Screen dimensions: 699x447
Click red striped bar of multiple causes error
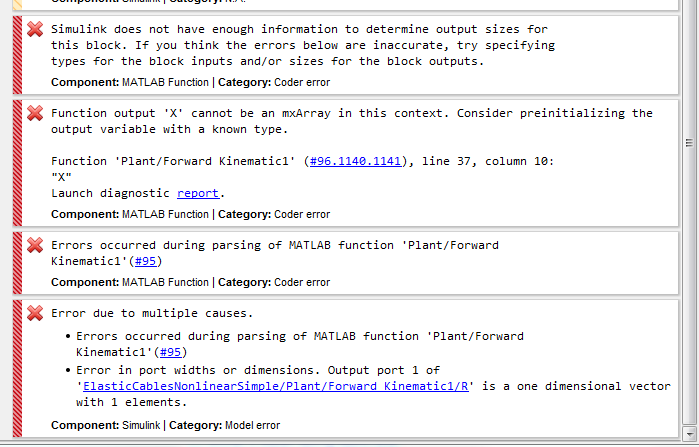coord(18,366)
